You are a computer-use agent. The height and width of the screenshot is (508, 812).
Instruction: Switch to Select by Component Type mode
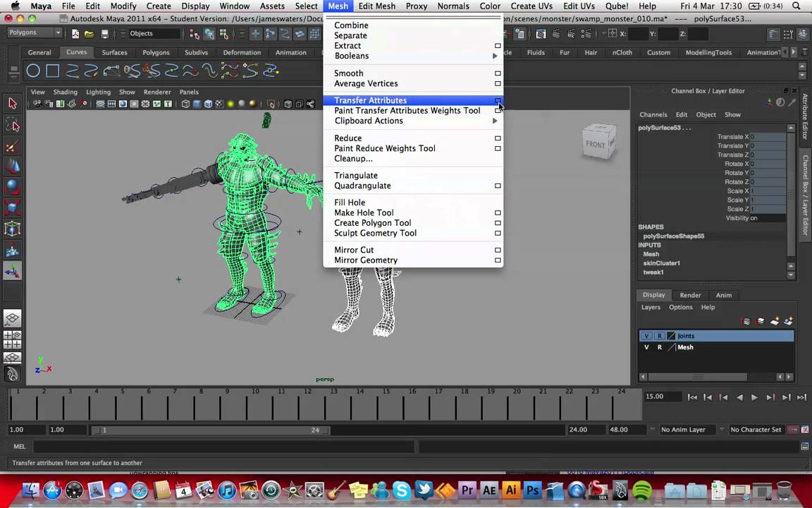pos(224,34)
